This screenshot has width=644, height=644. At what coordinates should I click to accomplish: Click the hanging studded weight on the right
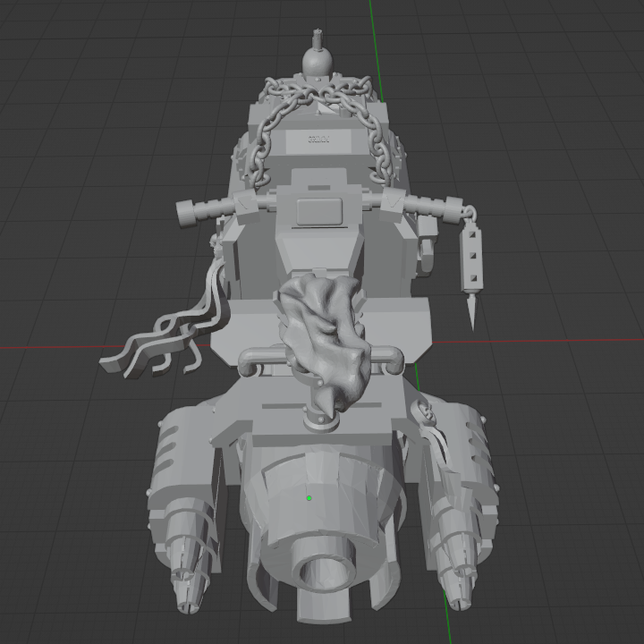[471, 261]
